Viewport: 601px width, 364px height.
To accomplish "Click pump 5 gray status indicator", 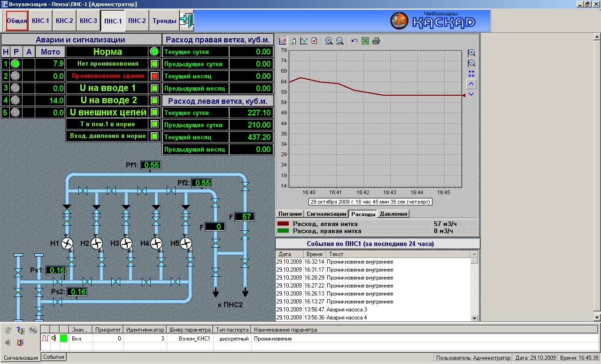I will pos(15,113).
